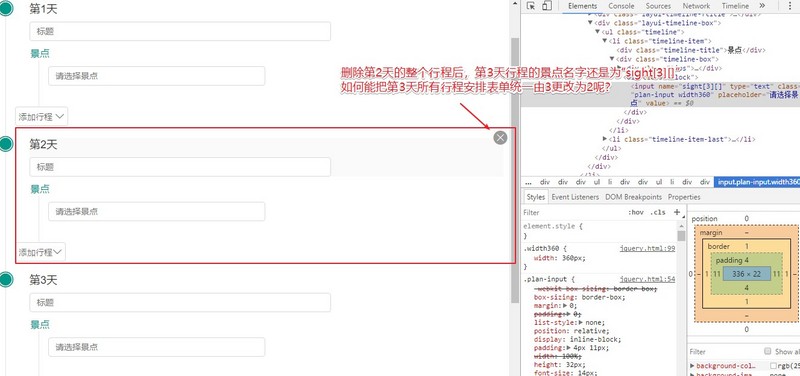Collapse the ul class timeline node
Screen dimensions: 800x376
click(x=597, y=32)
